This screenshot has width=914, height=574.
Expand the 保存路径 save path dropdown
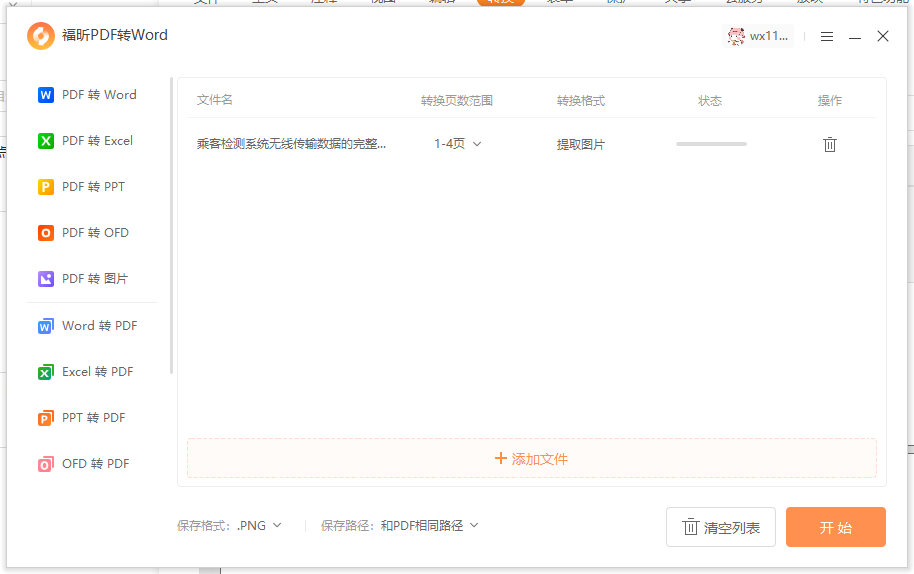(430, 525)
